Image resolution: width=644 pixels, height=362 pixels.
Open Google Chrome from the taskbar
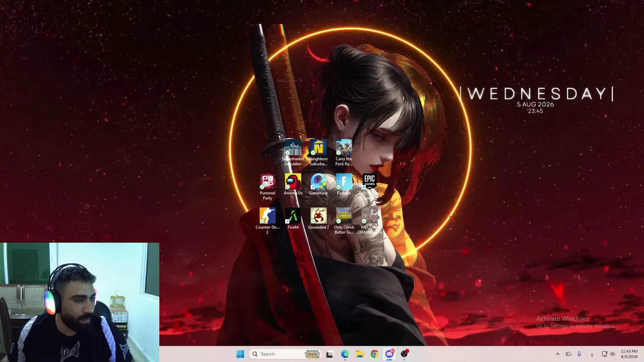tap(374, 354)
